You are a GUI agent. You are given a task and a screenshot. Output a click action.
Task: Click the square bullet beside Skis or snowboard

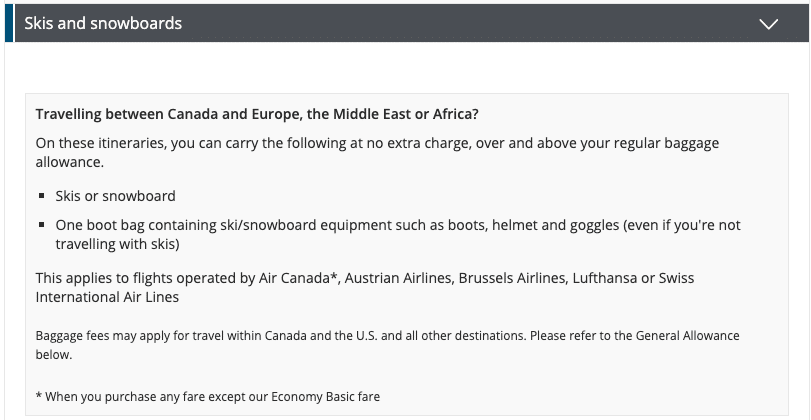(x=43, y=196)
